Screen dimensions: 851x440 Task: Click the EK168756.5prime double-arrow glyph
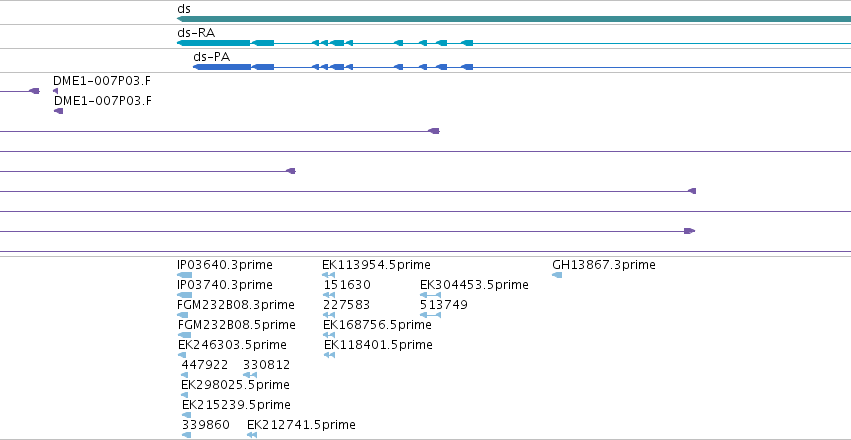click(329, 335)
